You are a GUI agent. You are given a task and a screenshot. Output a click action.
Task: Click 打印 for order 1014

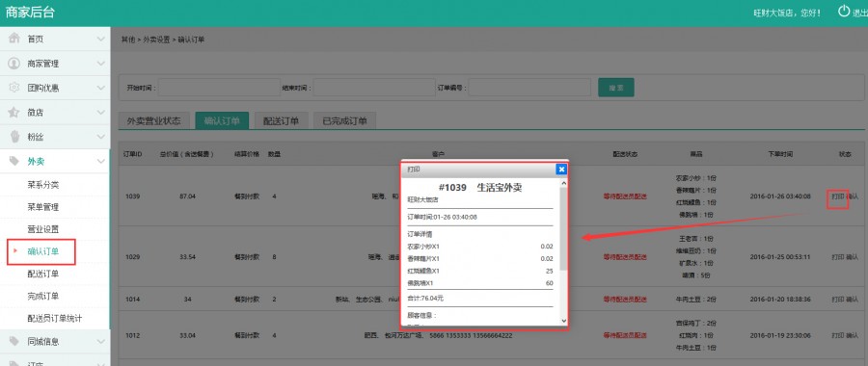click(x=837, y=300)
